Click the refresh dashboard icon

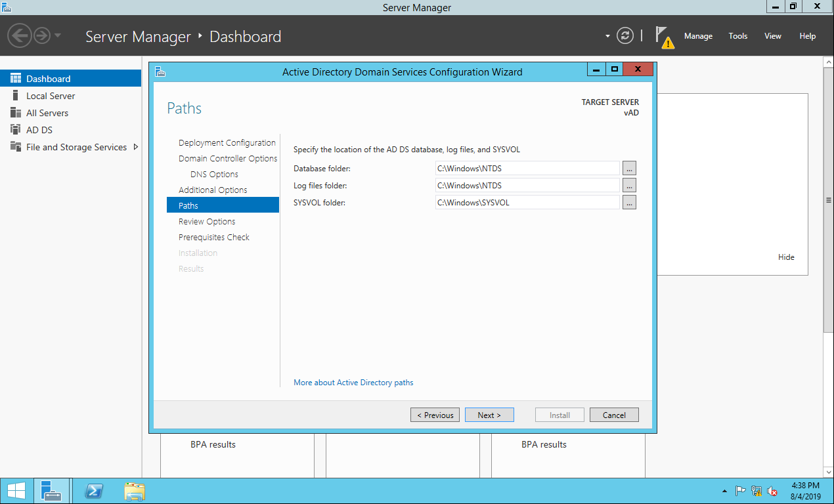point(626,36)
